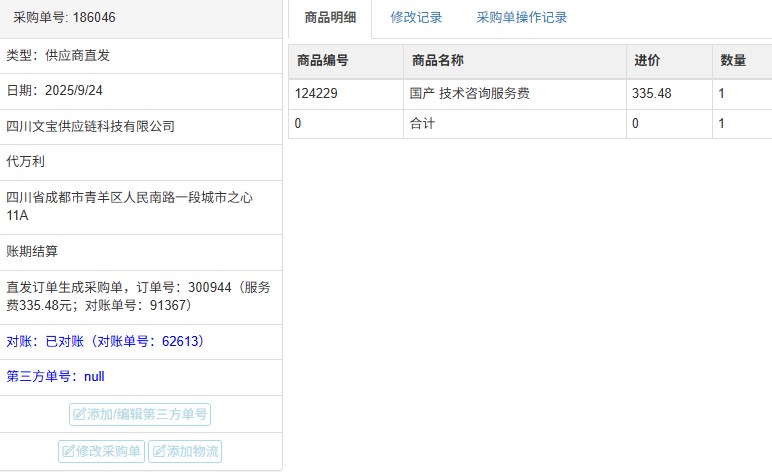The image size is (772, 475).
Task: Click the edit icon on 修改采购单
Action: pyautogui.click(x=68, y=451)
